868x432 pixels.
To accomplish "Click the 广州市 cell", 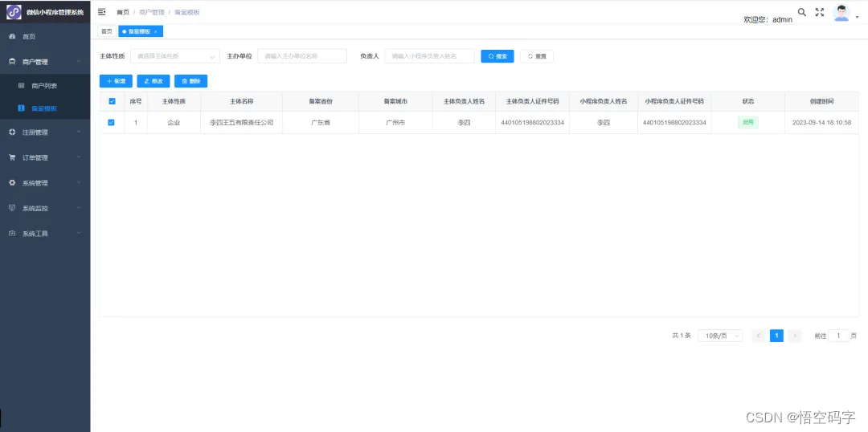I will (x=395, y=123).
